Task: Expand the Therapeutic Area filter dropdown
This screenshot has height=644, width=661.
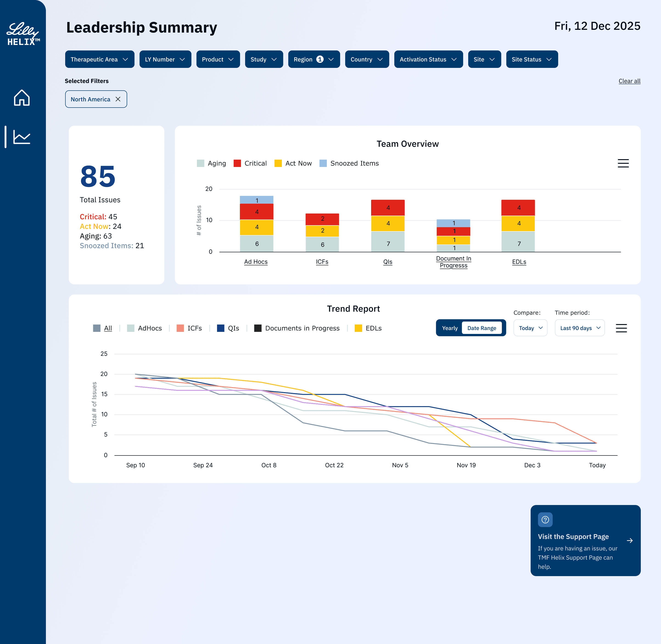Action: coord(100,59)
